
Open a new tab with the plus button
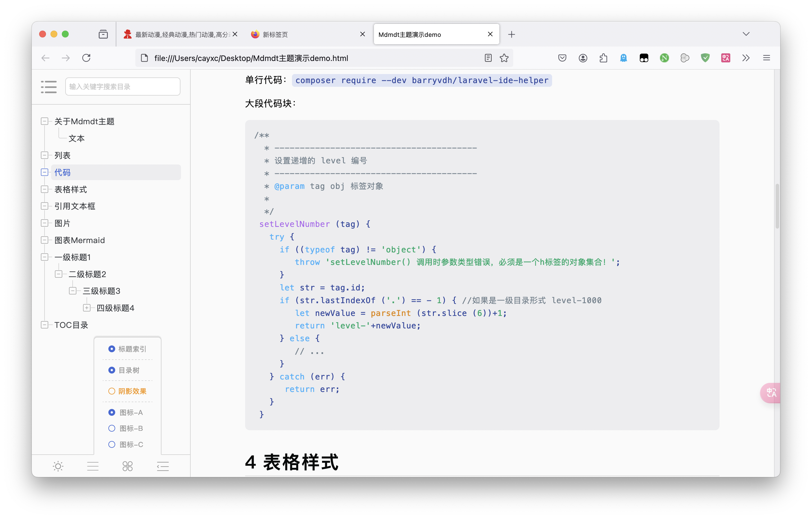coord(512,34)
